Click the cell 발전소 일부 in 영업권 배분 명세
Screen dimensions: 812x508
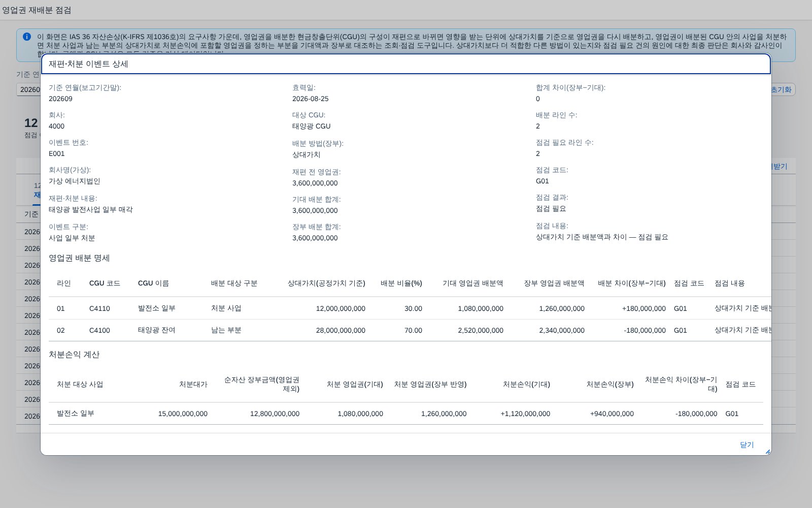click(x=157, y=308)
